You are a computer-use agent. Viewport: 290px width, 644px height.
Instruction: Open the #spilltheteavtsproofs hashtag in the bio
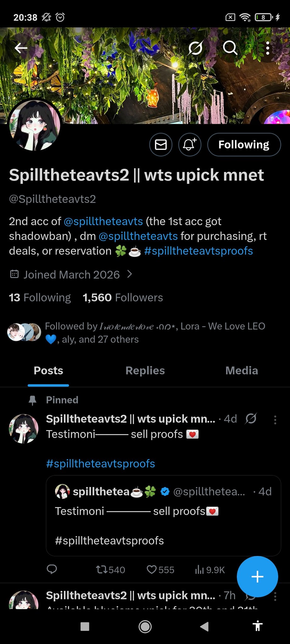[198, 251]
